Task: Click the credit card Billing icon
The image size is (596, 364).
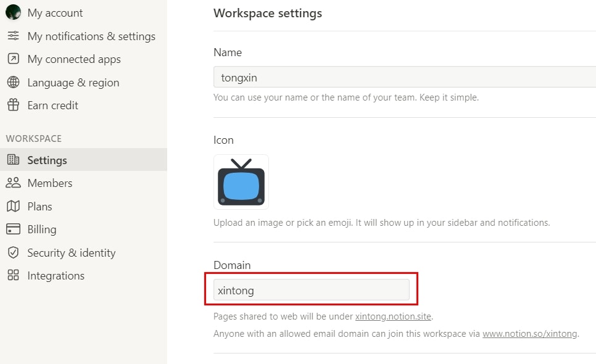Action: point(14,229)
